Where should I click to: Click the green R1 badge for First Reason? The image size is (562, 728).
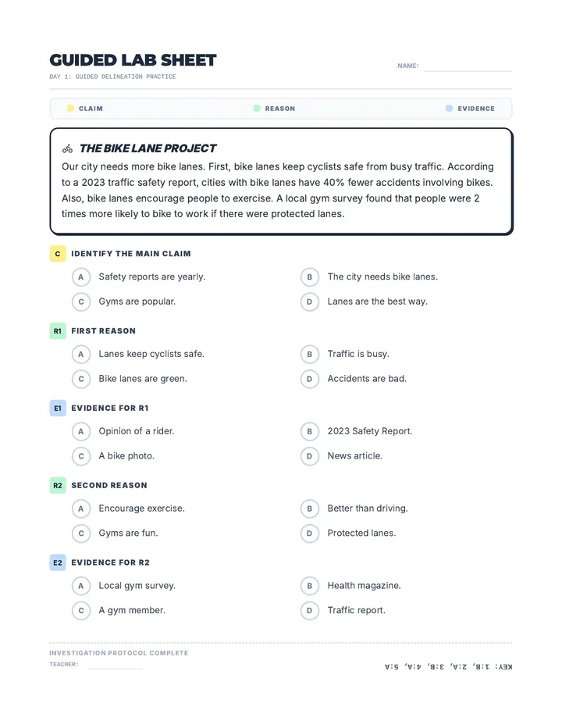point(58,331)
